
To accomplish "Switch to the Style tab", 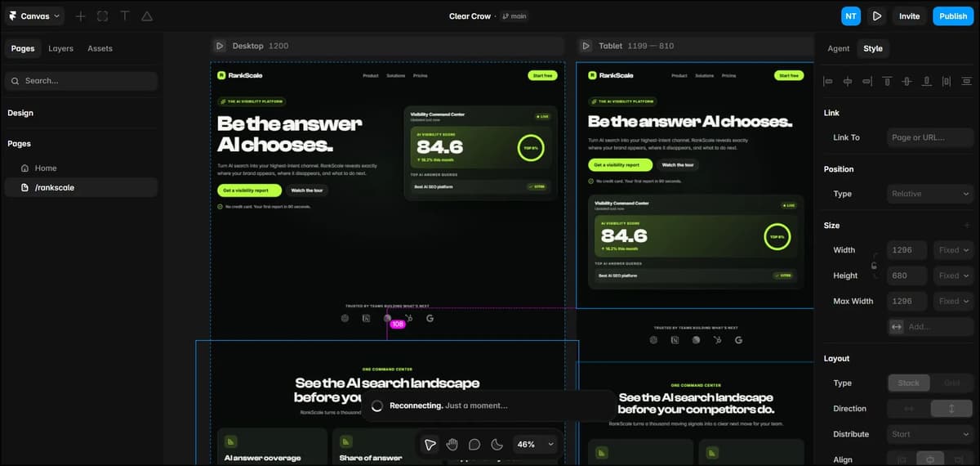I will [873, 48].
